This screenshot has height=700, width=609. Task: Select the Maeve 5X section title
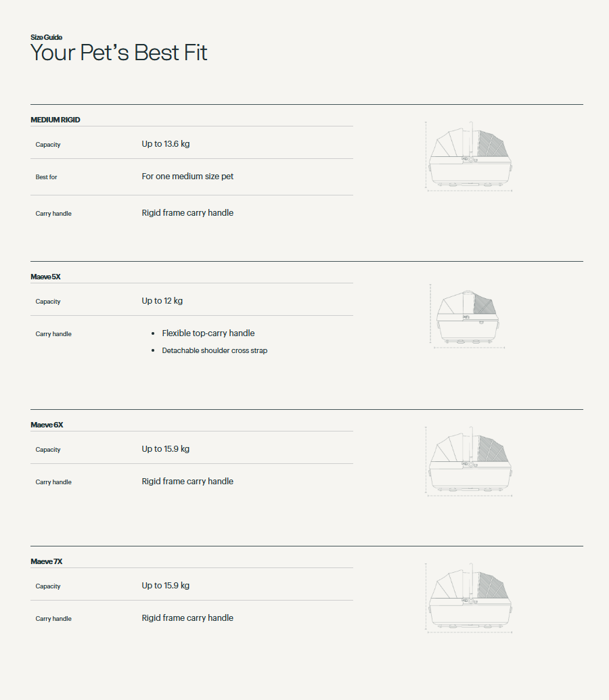click(x=45, y=277)
